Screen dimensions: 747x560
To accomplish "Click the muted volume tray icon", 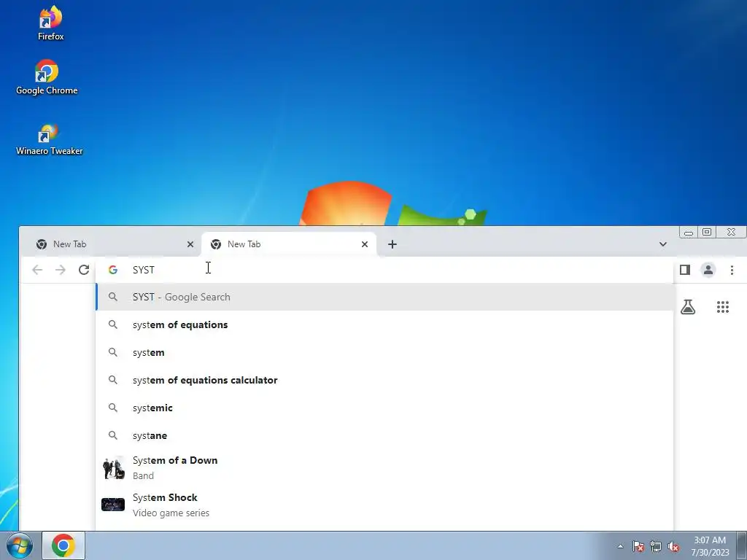I will pyautogui.click(x=673, y=546).
